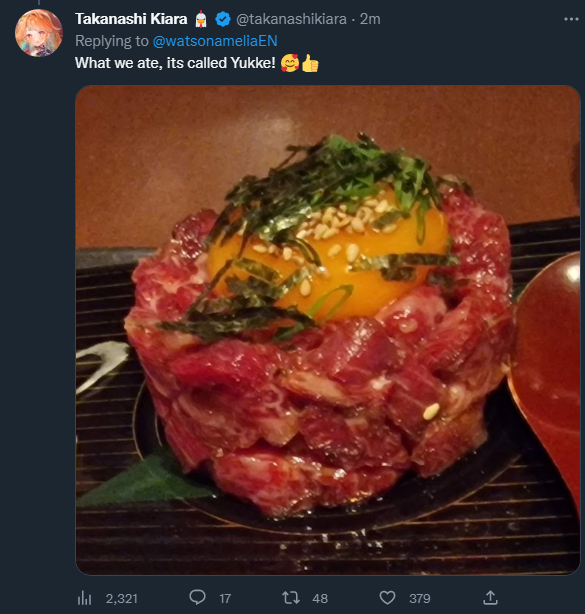Screen dimensions: 585x614
Task: Open the share upload icon menu
Action: 490,598
